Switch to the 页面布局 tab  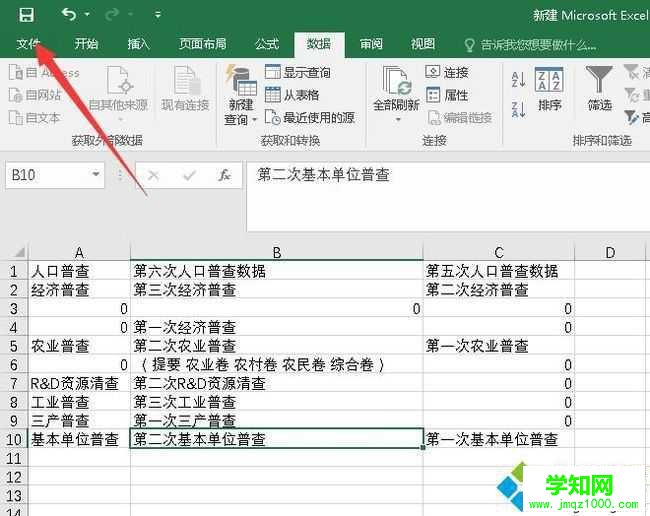click(202, 44)
